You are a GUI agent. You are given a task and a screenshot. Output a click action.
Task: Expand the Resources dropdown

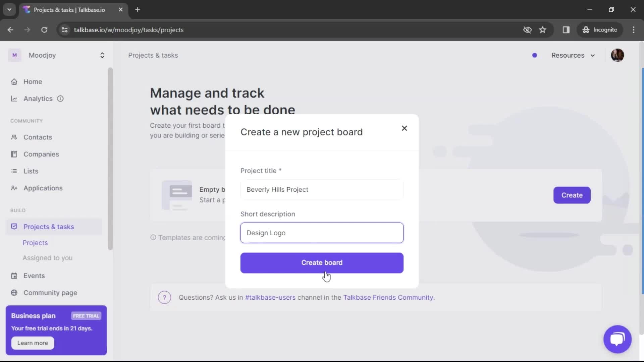(573, 55)
